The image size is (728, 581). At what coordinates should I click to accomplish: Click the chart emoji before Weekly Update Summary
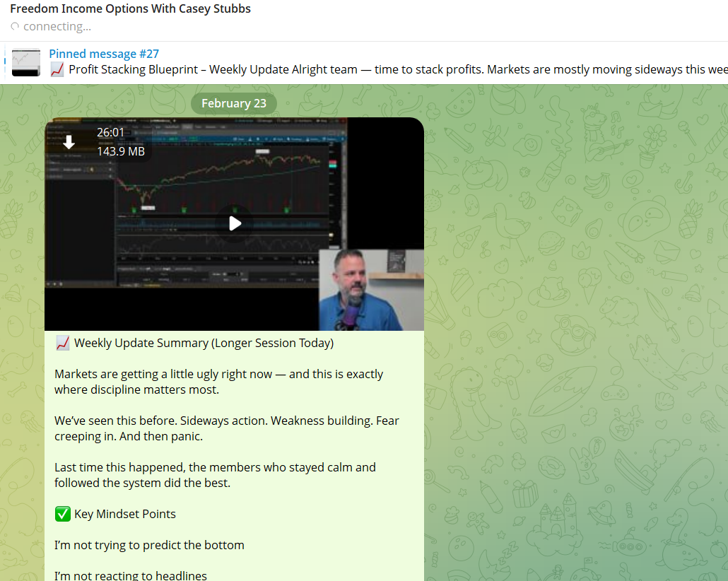(62, 344)
